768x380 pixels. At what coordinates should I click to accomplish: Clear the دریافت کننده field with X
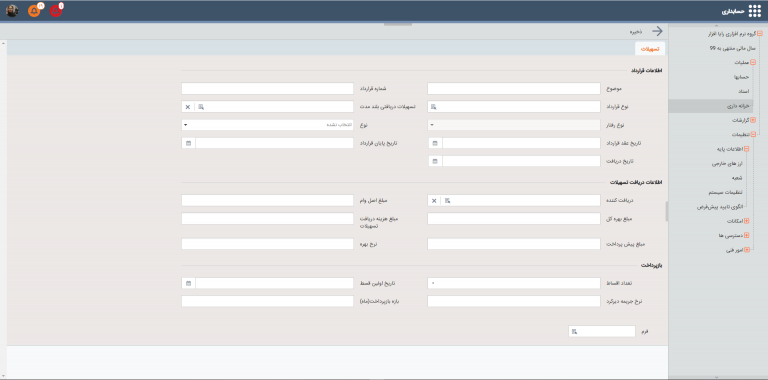click(x=434, y=201)
